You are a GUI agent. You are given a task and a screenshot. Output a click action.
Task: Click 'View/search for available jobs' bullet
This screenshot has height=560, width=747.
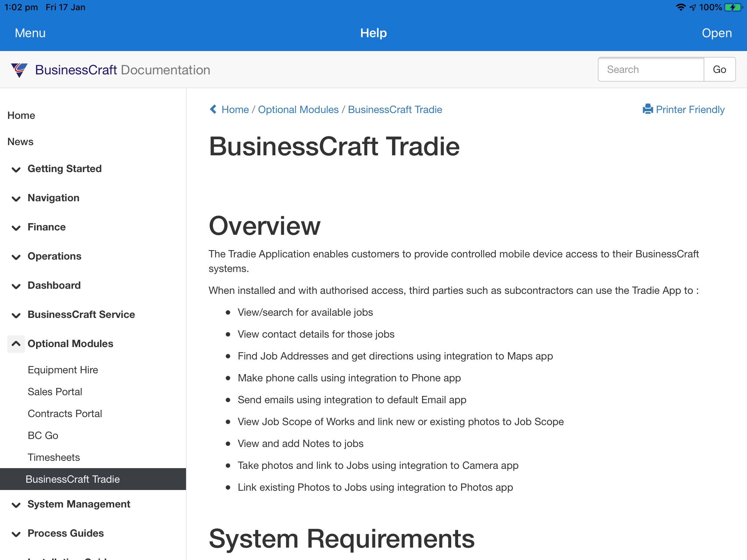point(305,312)
